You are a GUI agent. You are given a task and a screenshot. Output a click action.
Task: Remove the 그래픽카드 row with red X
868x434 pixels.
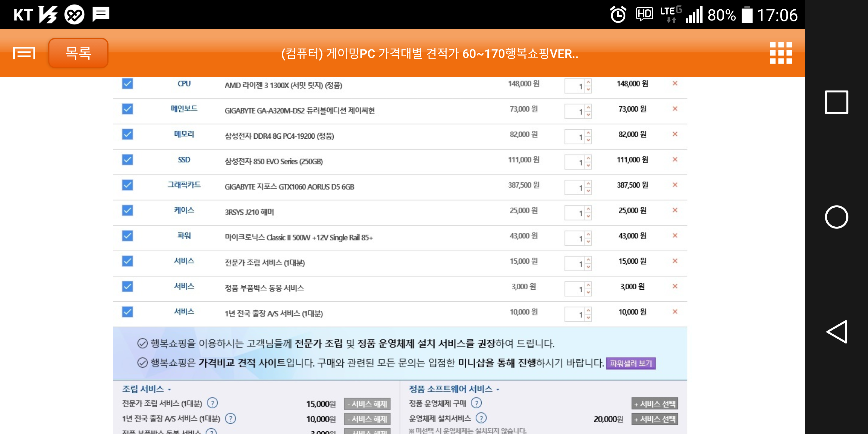675,185
